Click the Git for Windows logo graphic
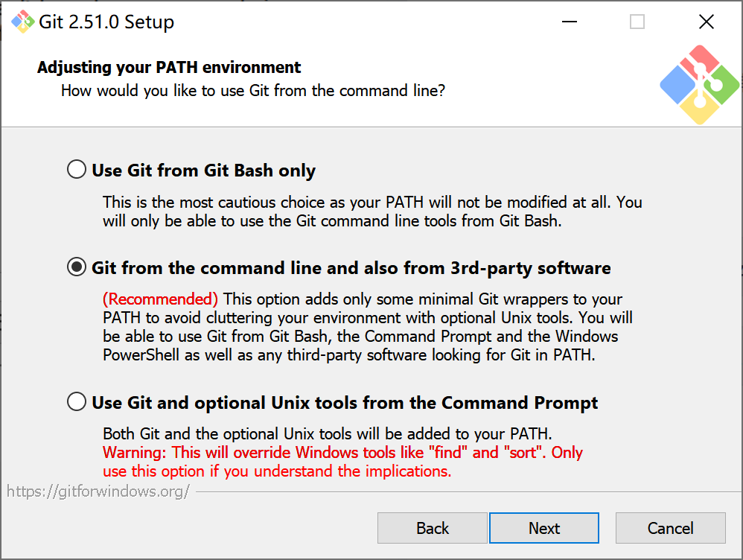Viewport: 743px width, 560px height. [x=700, y=83]
